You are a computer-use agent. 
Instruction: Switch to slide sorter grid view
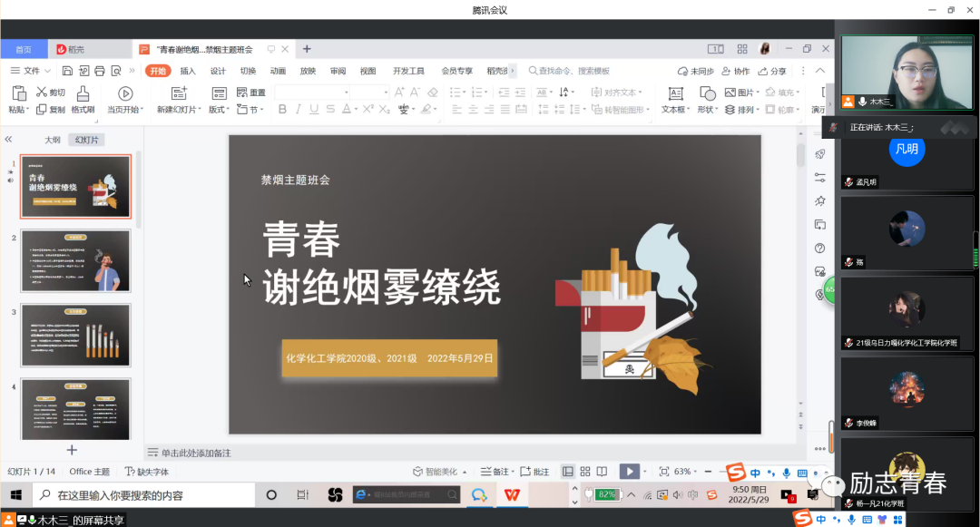pos(584,472)
